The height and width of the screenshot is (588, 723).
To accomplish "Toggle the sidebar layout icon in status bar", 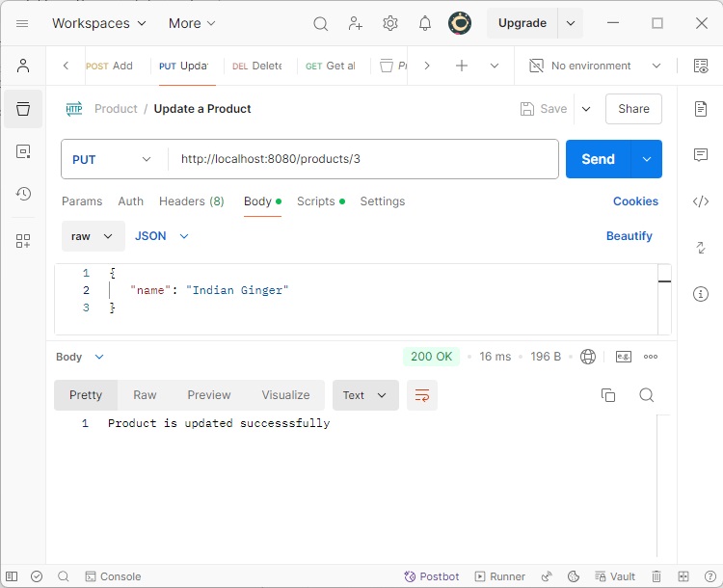I will coord(13,576).
